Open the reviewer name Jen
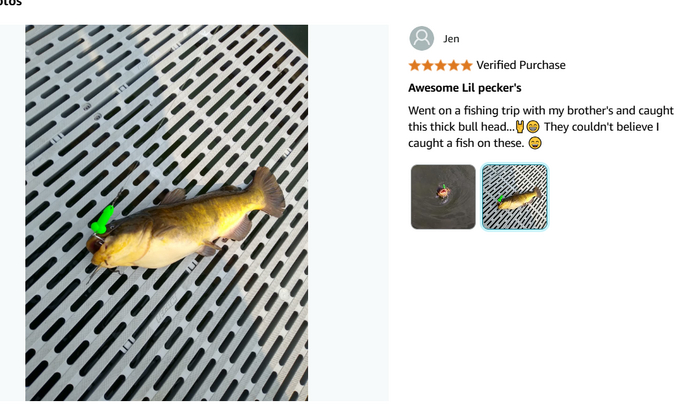This screenshot has height=405, width=700. pyautogui.click(x=451, y=39)
